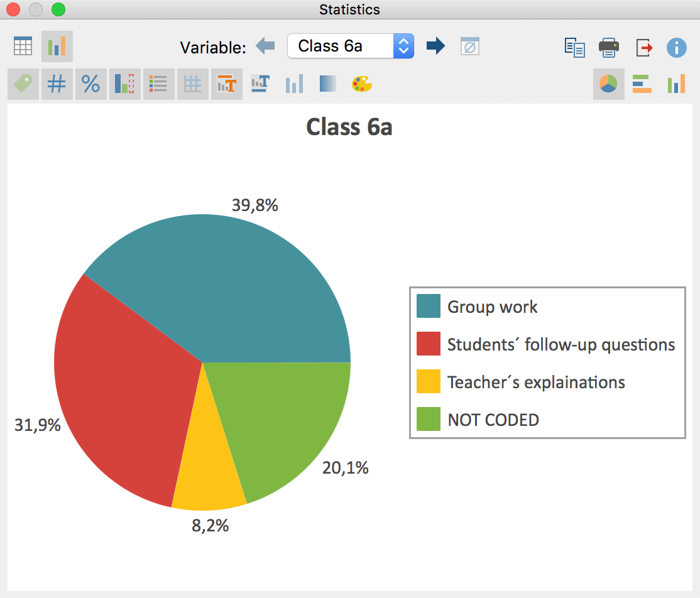Click the faded bar chart icon
Viewport: 700px width, 598px height.
(294, 84)
